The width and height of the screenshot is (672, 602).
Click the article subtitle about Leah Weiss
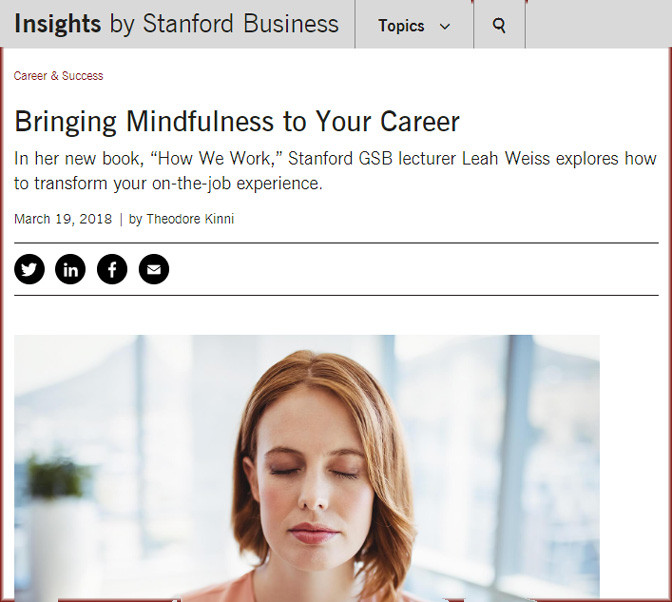click(x=335, y=171)
